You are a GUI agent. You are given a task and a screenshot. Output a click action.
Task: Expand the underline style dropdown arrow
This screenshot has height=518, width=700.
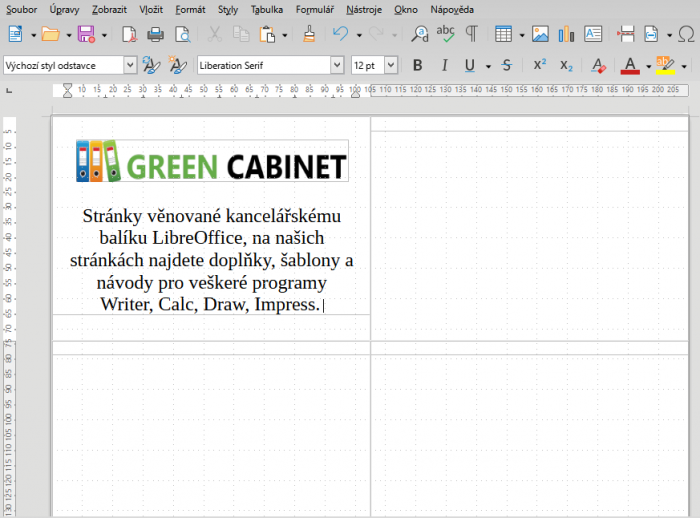[x=488, y=67]
